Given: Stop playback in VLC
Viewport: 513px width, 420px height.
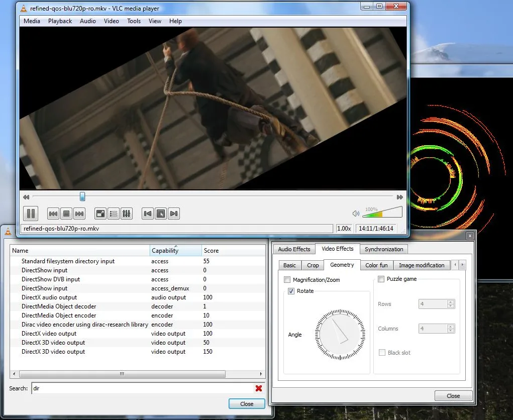Looking at the screenshot, I should coord(66,214).
